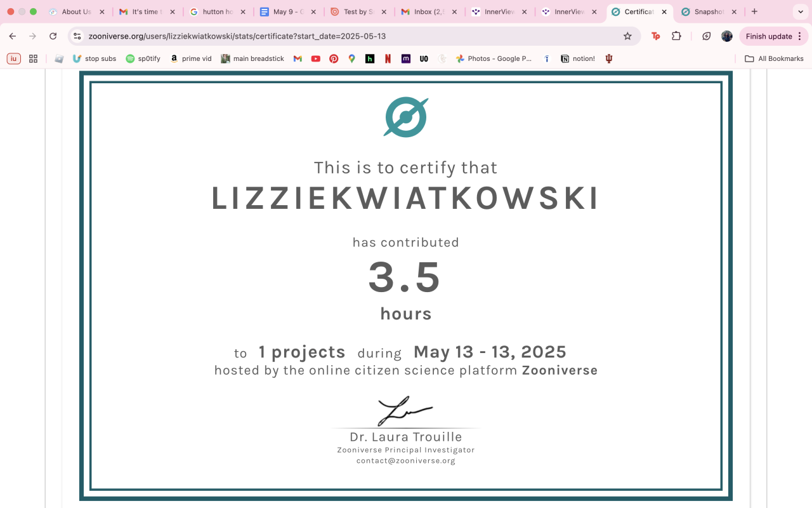The width and height of the screenshot is (812, 508).
Task: Open the purple m bookmark icon
Action: point(406,58)
